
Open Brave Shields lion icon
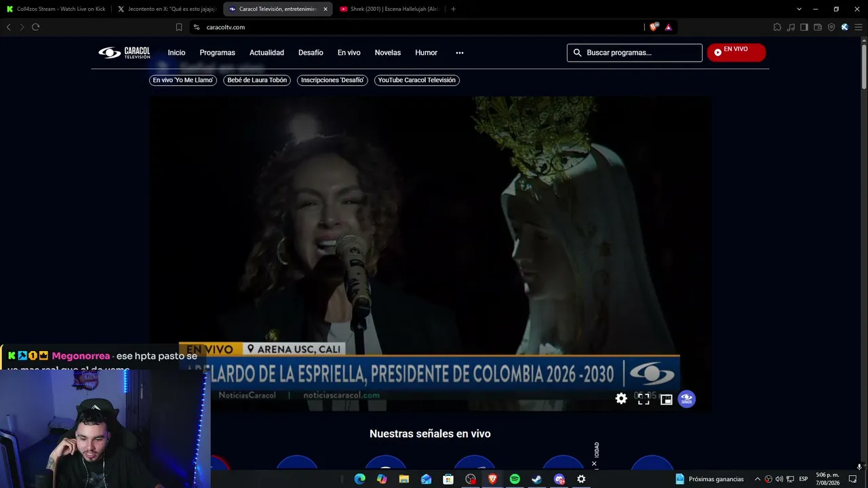653,27
